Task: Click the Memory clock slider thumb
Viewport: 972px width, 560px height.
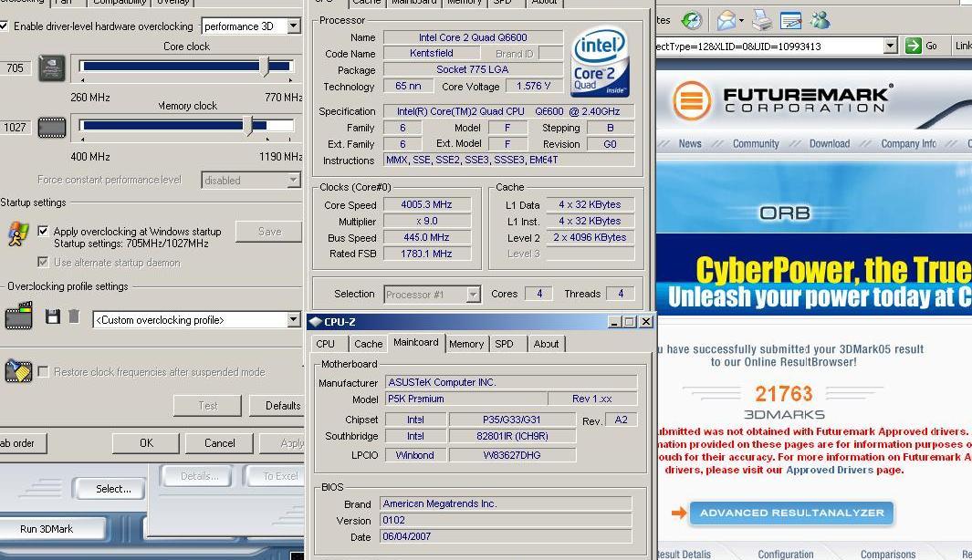Action: coord(248,126)
